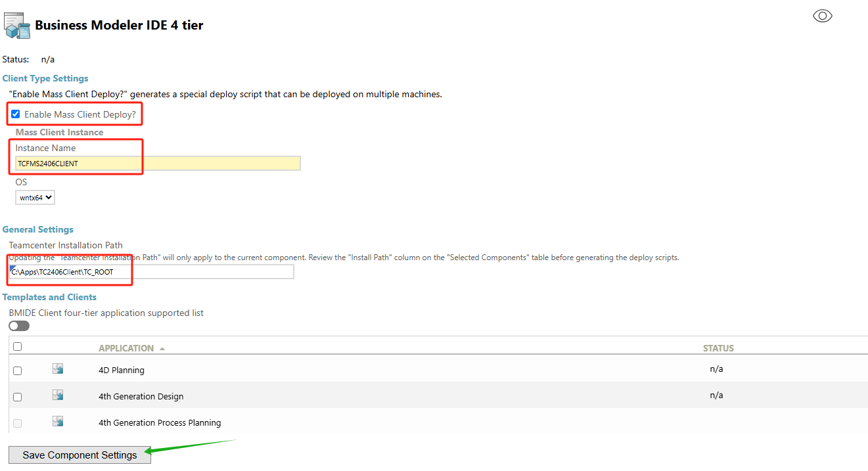
Task: Click the 4D Planning application name
Action: pos(122,370)
